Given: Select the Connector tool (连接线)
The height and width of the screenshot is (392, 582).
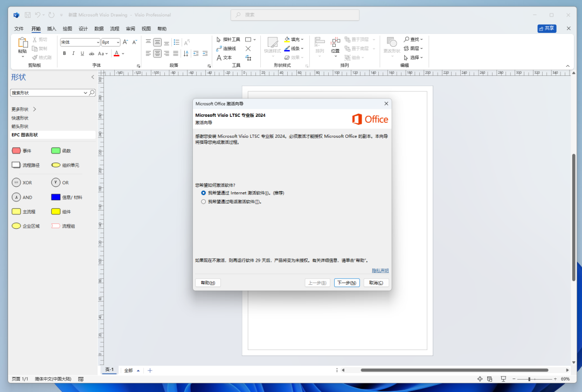Looking at the screenshot, I should (x=226, y=48).
